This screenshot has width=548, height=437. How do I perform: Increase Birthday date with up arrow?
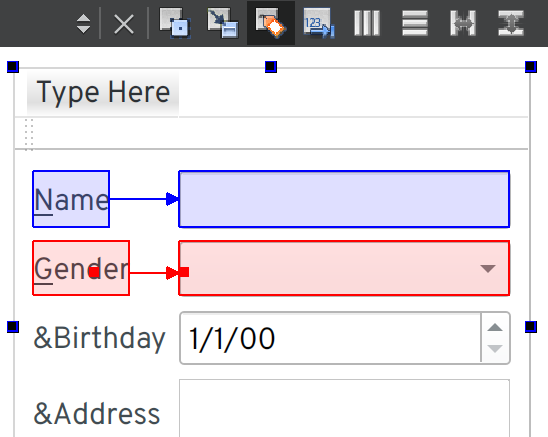pos(495,327)
